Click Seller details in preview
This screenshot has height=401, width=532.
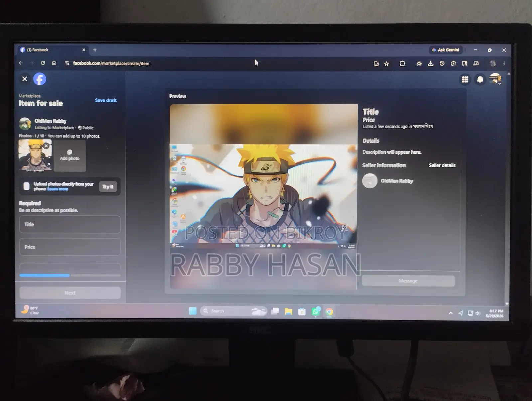click(442, 165)
